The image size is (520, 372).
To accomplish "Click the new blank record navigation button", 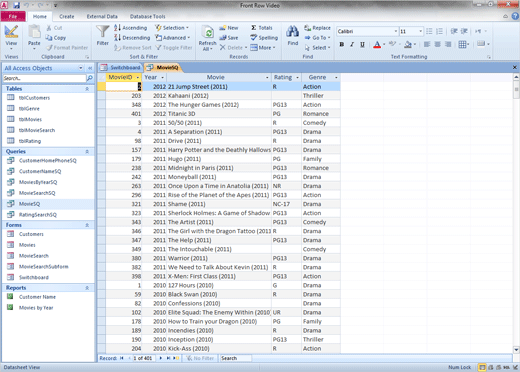I will pyautogui.click(x=176, y=358).
